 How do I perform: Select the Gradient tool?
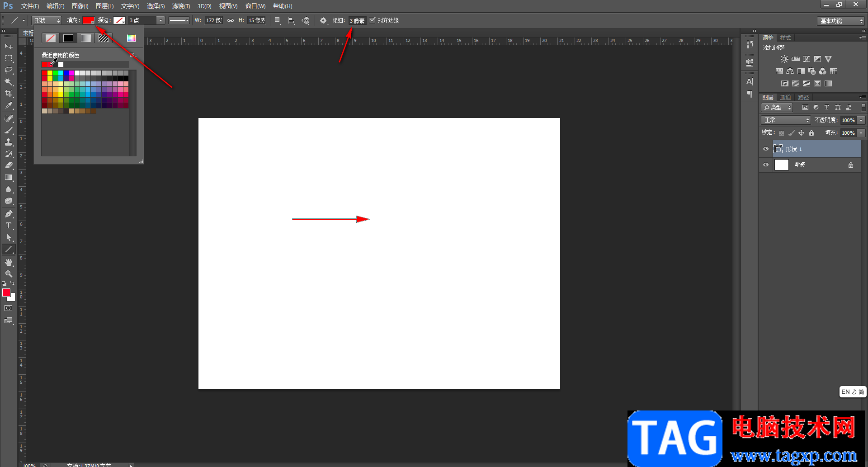coord(9,177)
